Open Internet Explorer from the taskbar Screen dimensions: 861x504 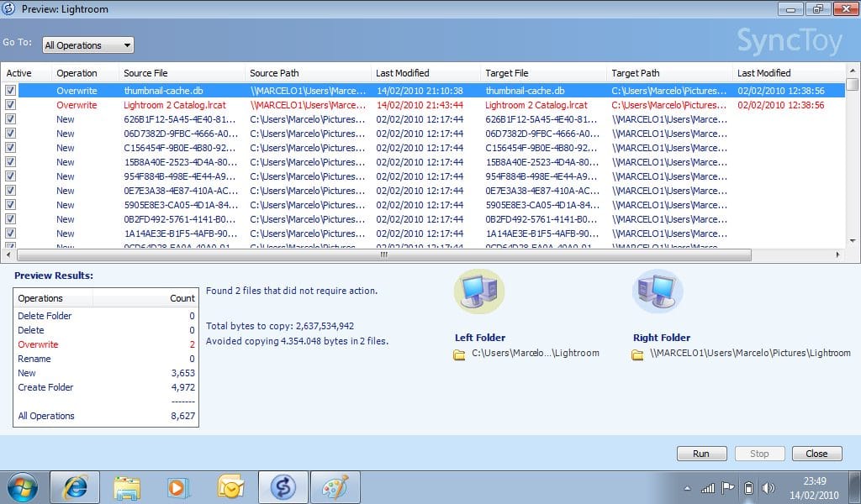[x=75, y=487]
